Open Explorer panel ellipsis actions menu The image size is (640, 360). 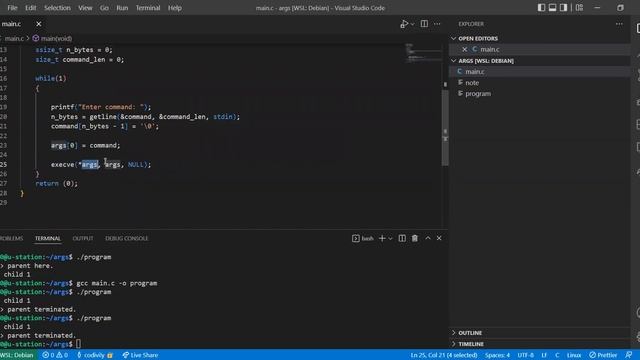pyautogui.click(x=619, y=24)
